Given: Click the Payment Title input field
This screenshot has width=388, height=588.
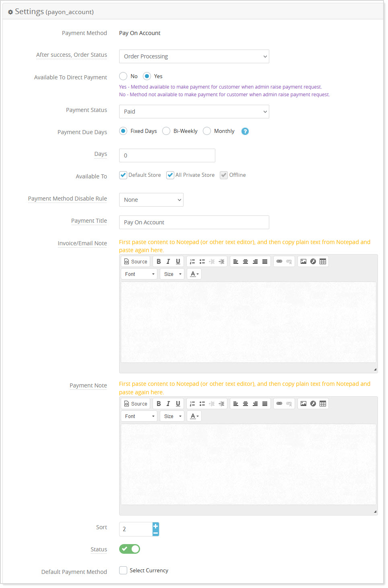Looking at the screenshot, I should click(194, 222).
